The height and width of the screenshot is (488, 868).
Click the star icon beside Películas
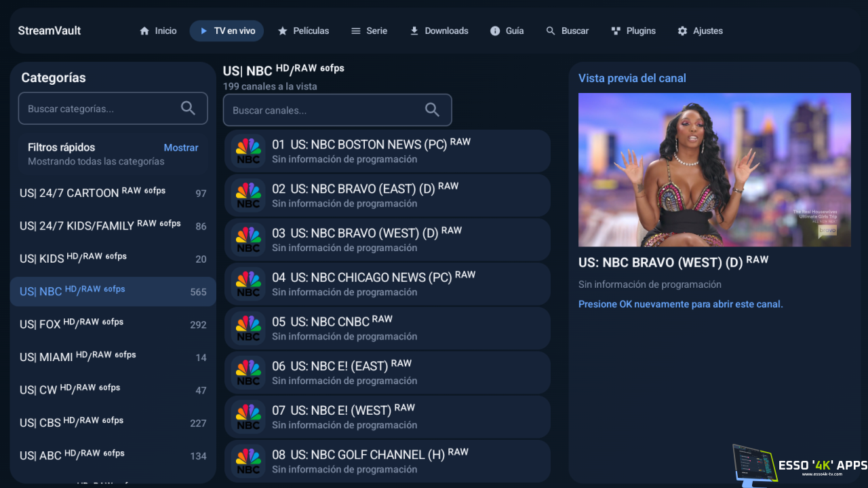pyautogui.click(x=283, y=31)
